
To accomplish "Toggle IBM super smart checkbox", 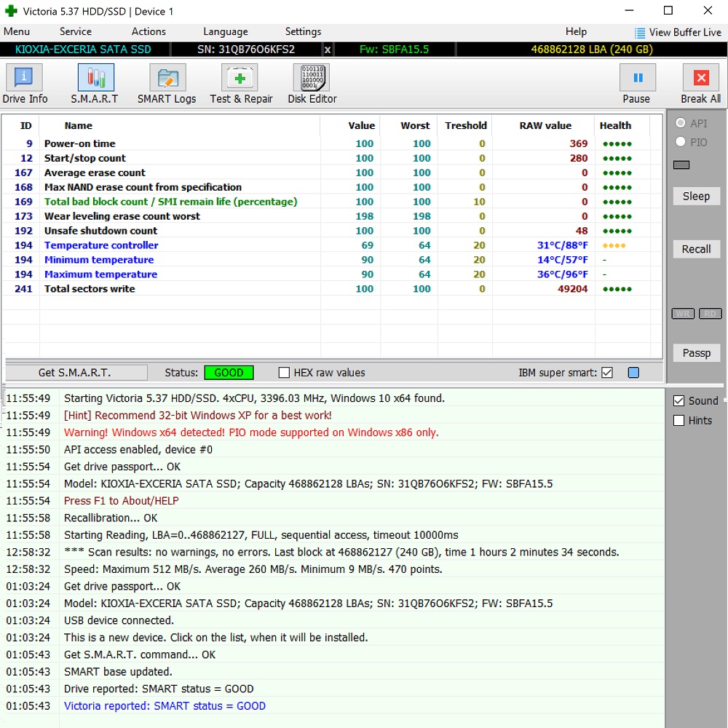I will pos(607,372).
